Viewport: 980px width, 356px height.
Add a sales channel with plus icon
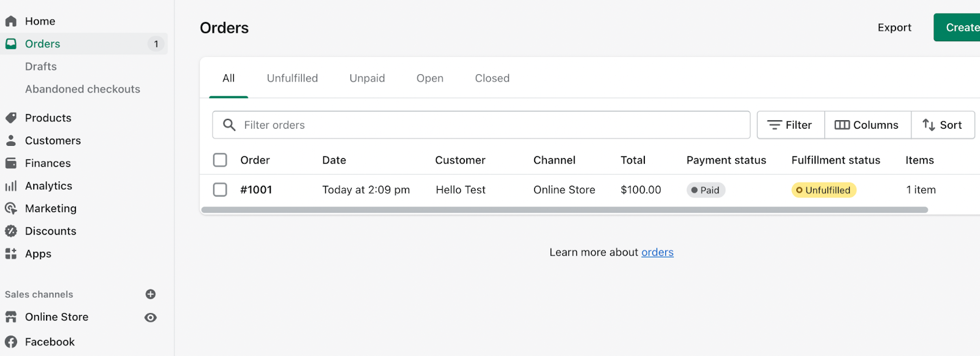tap(151, 294)
